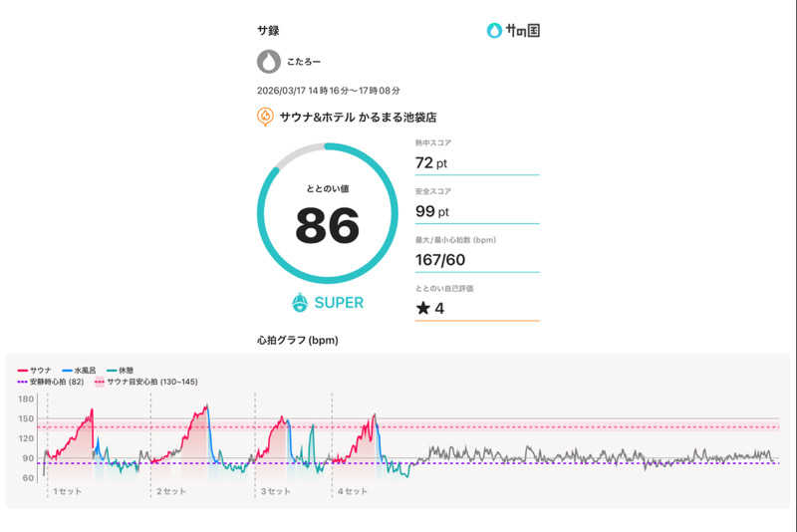Click the star self-rating icon

coord(422,308)
